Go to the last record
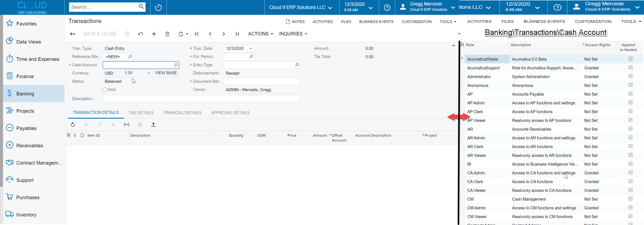 click(x=237, y=34)
